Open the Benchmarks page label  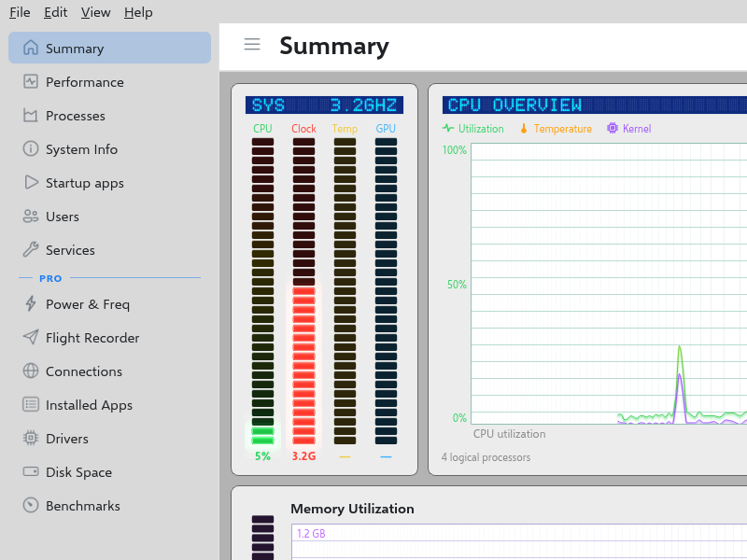coord(83,506)
